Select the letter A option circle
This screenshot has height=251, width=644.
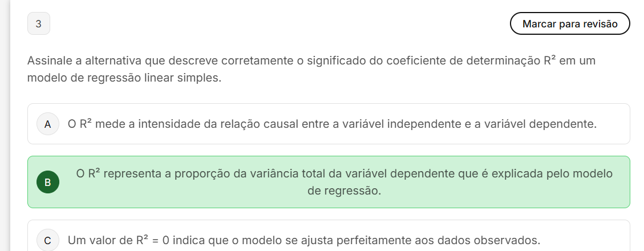(48, 124)
